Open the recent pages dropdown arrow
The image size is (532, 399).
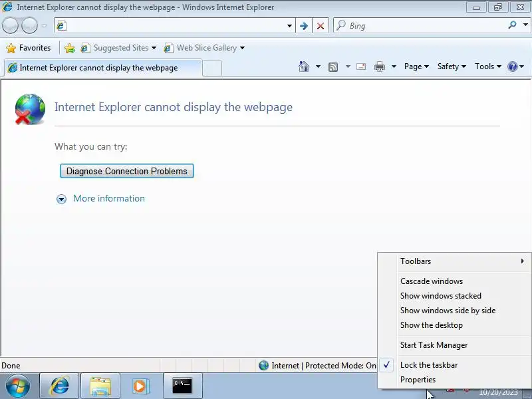[44, 25]
